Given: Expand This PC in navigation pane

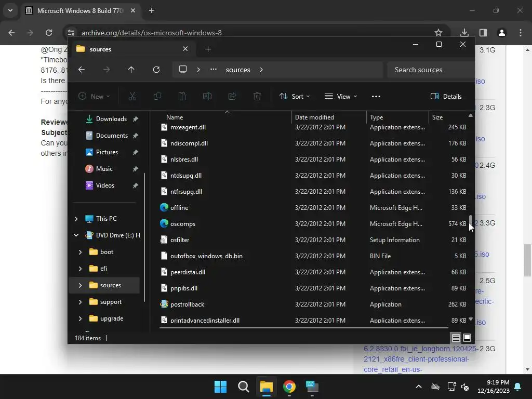Looking at the screenshot, I should pos(76,219).
